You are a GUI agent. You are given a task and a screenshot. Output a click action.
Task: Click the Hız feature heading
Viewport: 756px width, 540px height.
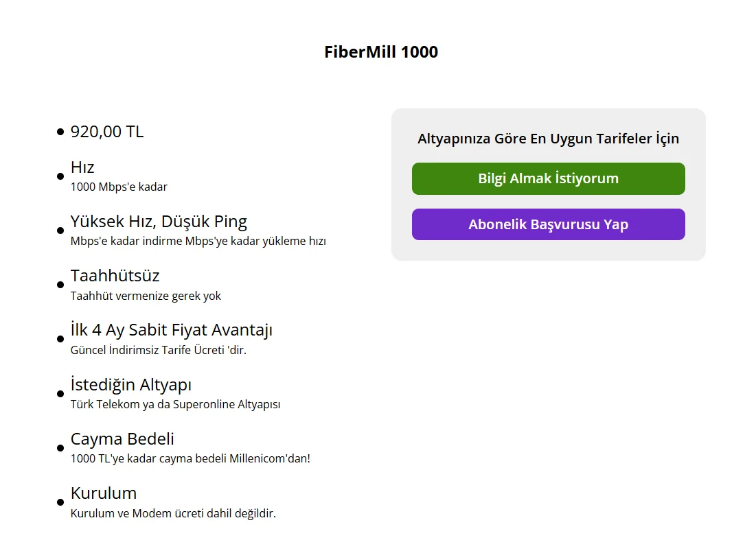point(82,167)
